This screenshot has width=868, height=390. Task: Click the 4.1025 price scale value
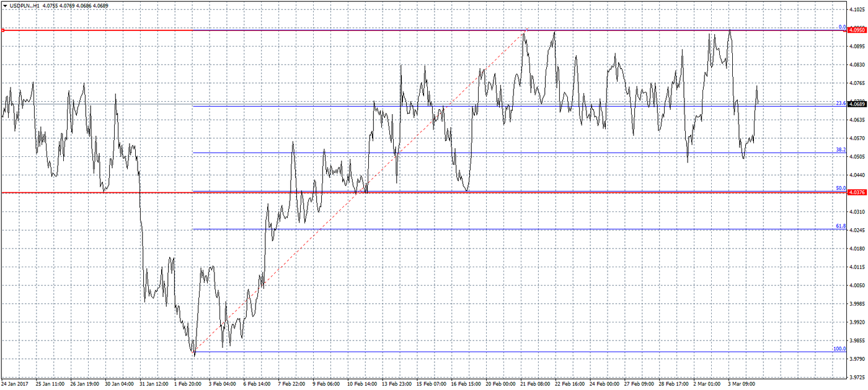857,9
